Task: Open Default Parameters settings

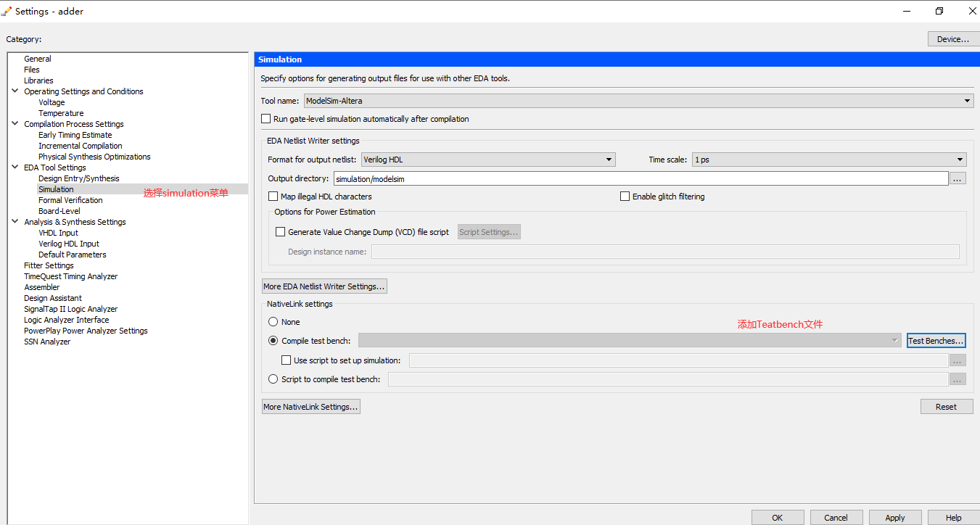Action: [x=73, y=255]
